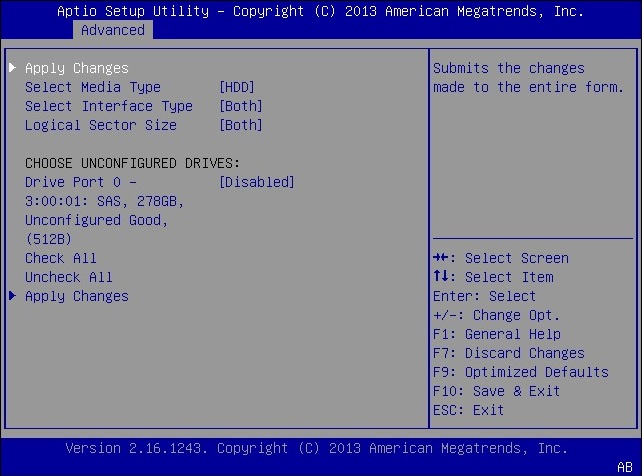Toggle the Drive Port 0 [Disabled] value
The height and width of the screenshot is (476, 642).
click(257, 182)
